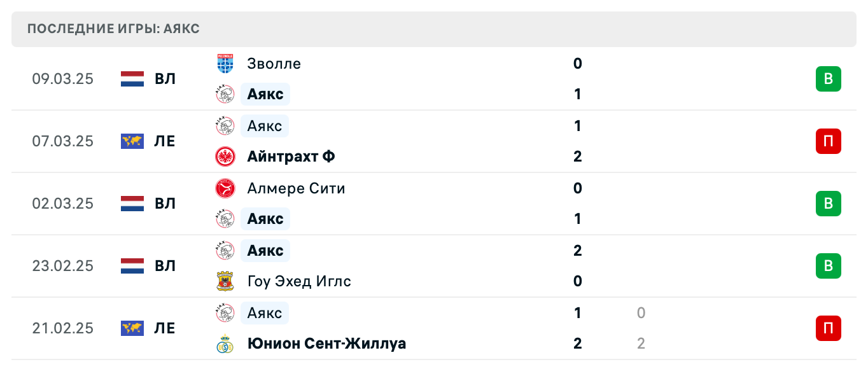
Task: Open Айнтрахт Ф team link
Action: 291,157
